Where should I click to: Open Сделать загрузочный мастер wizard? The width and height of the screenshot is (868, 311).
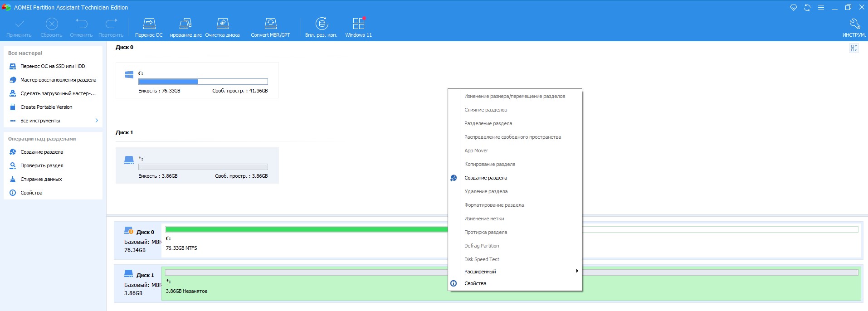click(x=58, y=93)
